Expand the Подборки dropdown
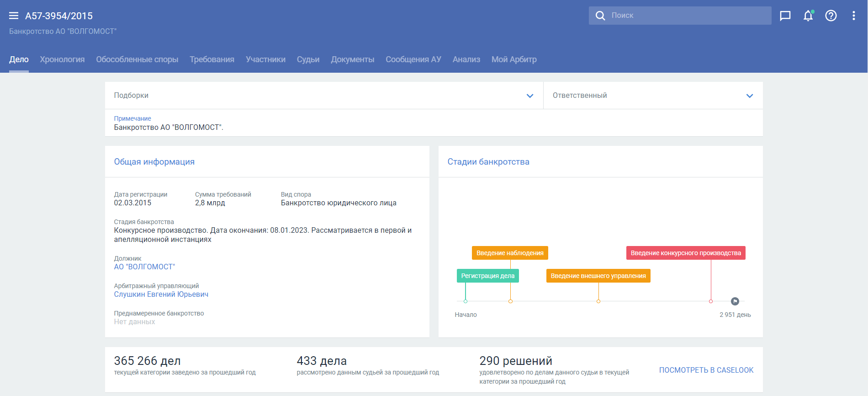 324,96
